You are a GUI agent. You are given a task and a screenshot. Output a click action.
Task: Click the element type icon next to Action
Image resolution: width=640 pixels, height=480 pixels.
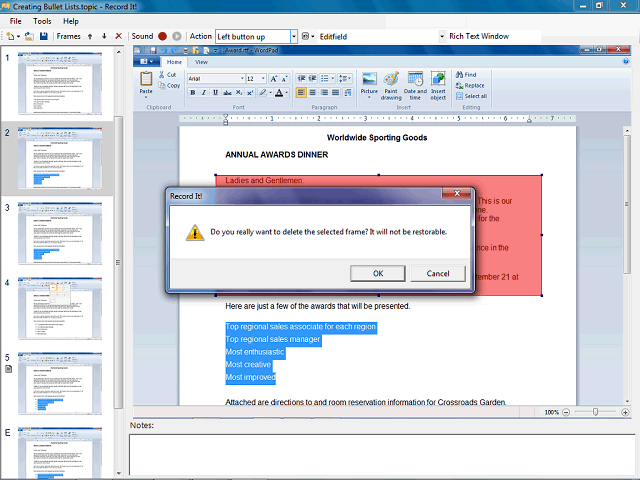tap(305, 36)
